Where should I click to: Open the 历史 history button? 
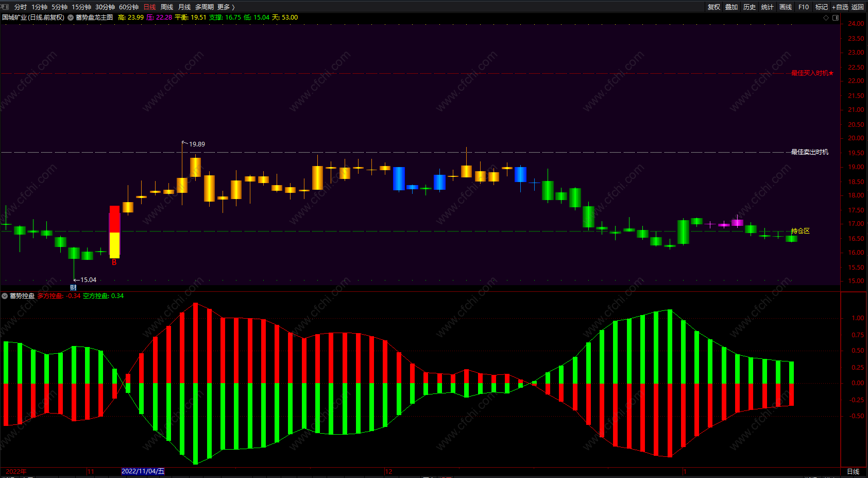750,7
